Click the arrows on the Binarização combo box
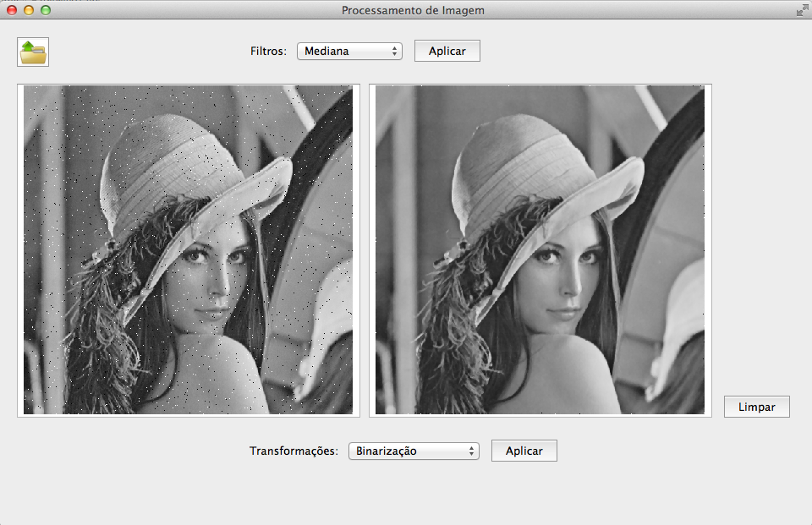 click(472, 451)
